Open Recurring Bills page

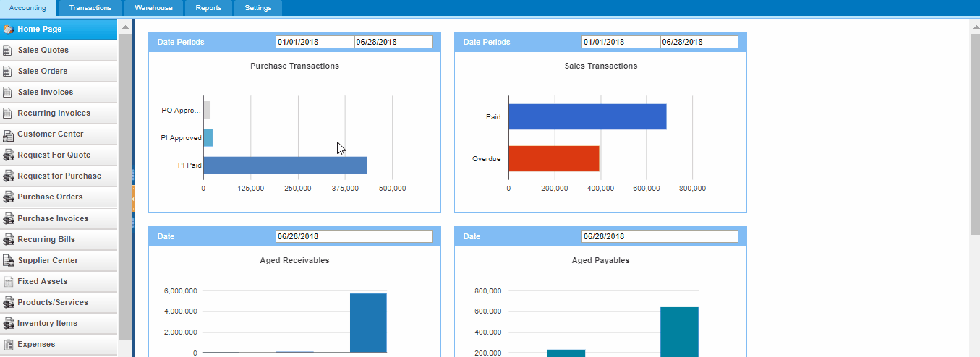[x=59, y=240]
